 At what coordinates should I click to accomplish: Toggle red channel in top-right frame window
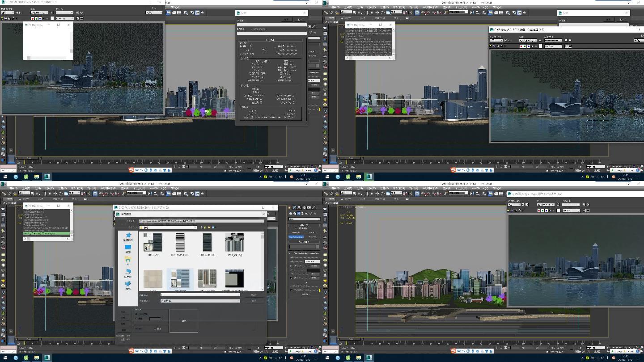521,46
